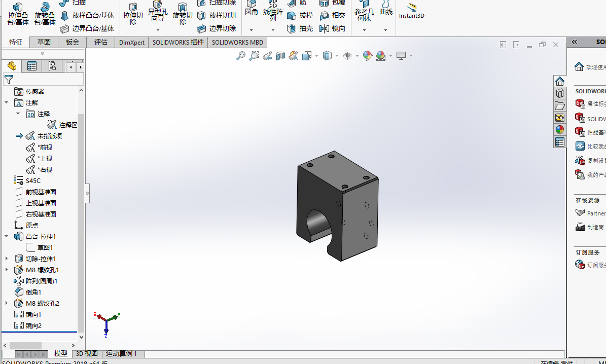
Task: Collapse the task pane with double arrow
Action: (x=575, y=42)
